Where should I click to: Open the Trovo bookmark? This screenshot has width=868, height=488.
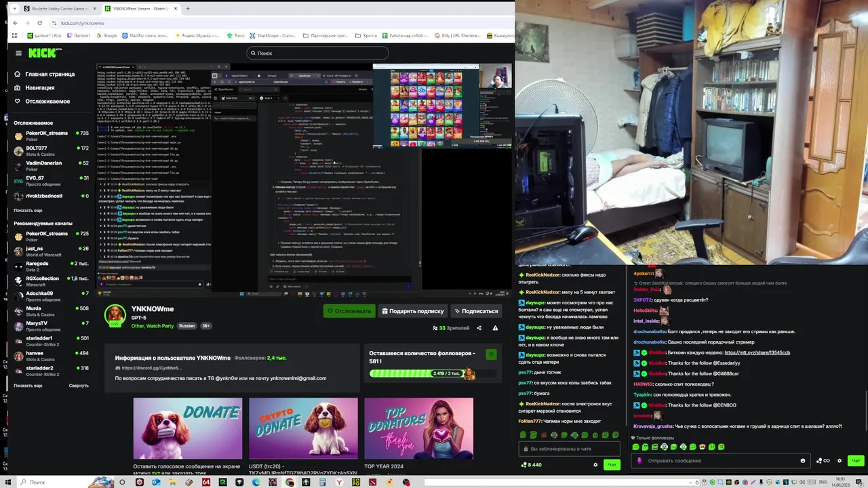pos(235,35)
